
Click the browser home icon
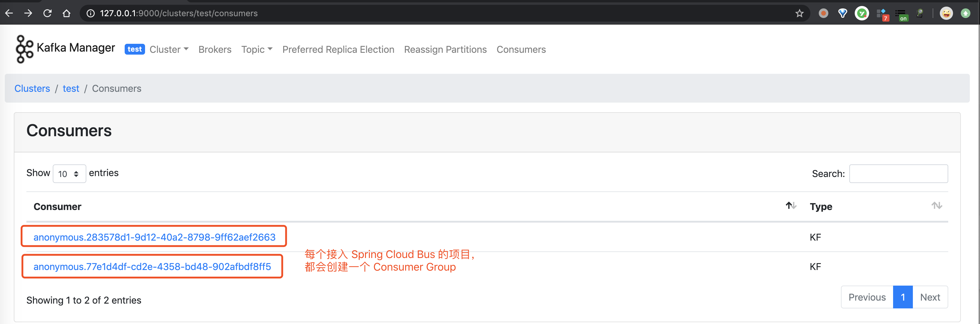click(x=67, y=13)
